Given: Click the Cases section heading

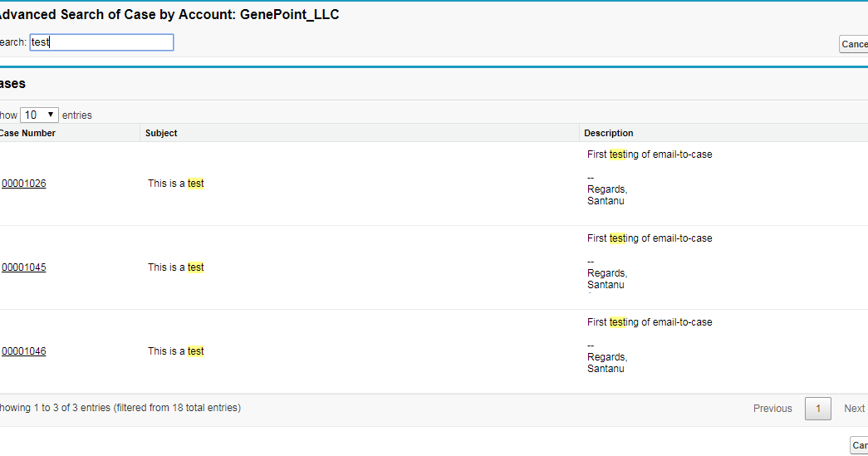Looking at the screenshot, I should [x=12, y=84].
